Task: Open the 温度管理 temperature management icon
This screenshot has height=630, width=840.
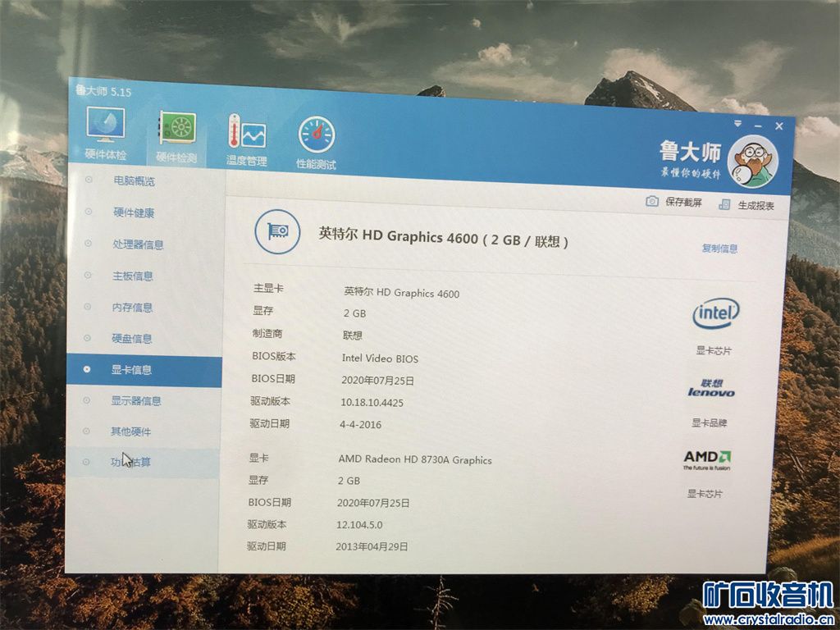Action: 246,139
